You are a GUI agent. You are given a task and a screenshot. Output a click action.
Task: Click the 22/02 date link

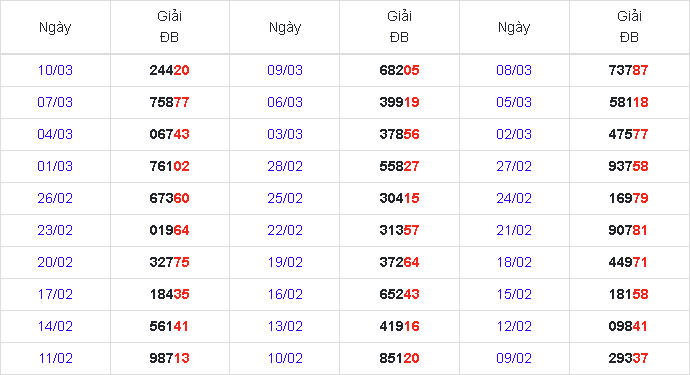click(x=285, y=230)
